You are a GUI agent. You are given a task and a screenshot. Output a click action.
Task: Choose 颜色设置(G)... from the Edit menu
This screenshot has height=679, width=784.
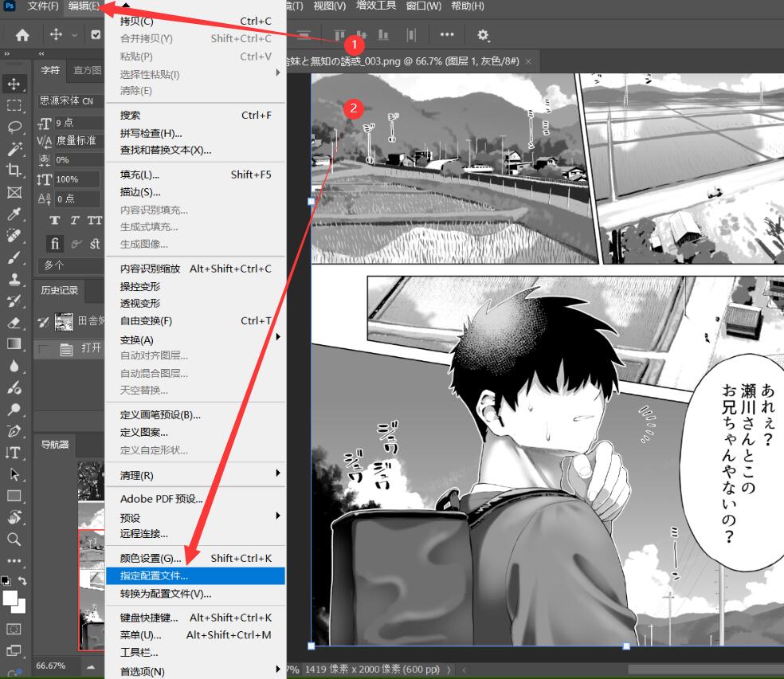pyautogui.click(x=195, y=558)
